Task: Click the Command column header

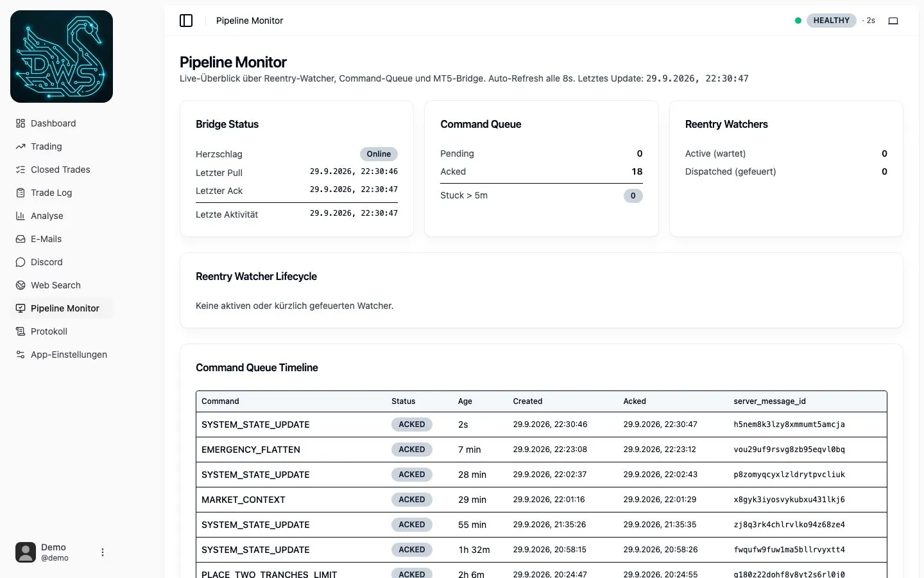Action: [220, 401]
